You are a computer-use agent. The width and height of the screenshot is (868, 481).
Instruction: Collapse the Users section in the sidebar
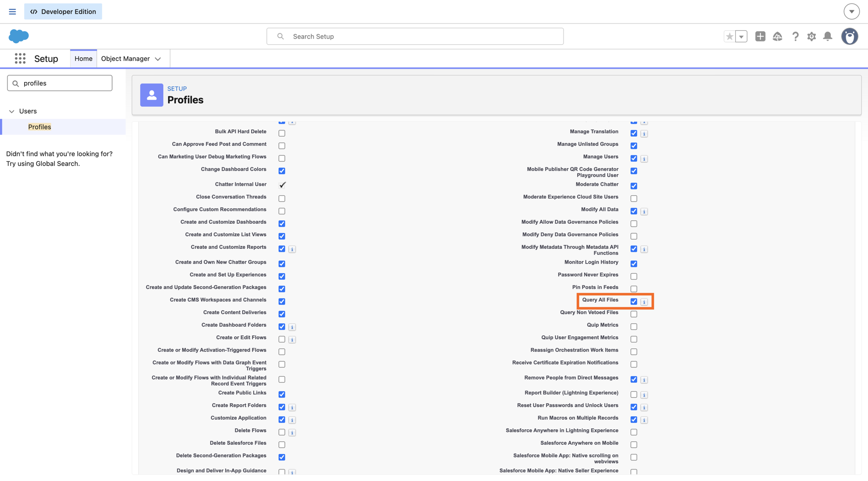coord(12,111)
